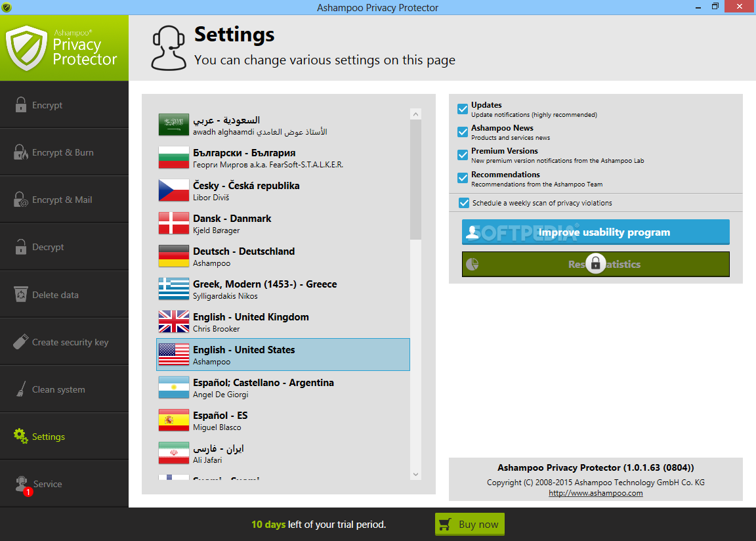Click the Encrypt & Mail lock icon
The height and width of the screenshot is (541, 756).
click(21, 199)
